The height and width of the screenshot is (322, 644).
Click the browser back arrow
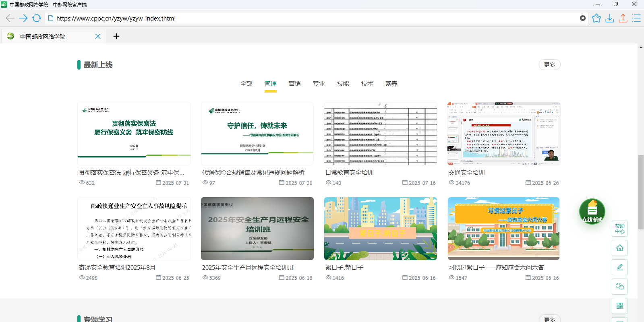click(10, 18)
